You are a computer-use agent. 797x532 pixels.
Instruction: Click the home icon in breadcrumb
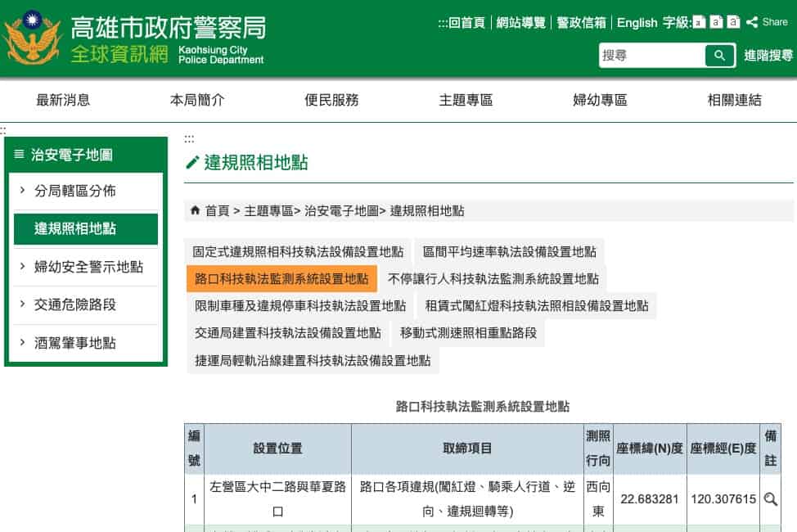pos(195,210)
